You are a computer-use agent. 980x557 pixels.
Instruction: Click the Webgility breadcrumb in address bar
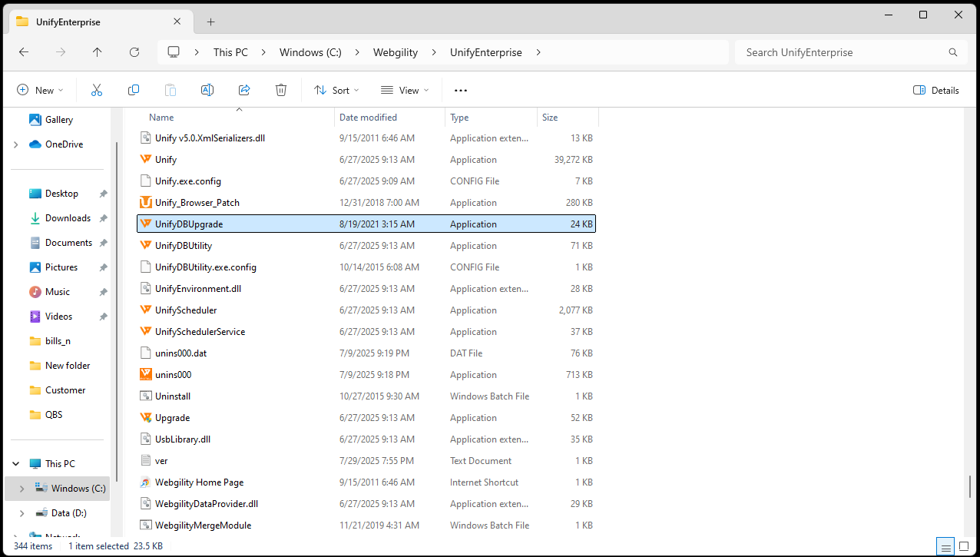tap(396, 52)
